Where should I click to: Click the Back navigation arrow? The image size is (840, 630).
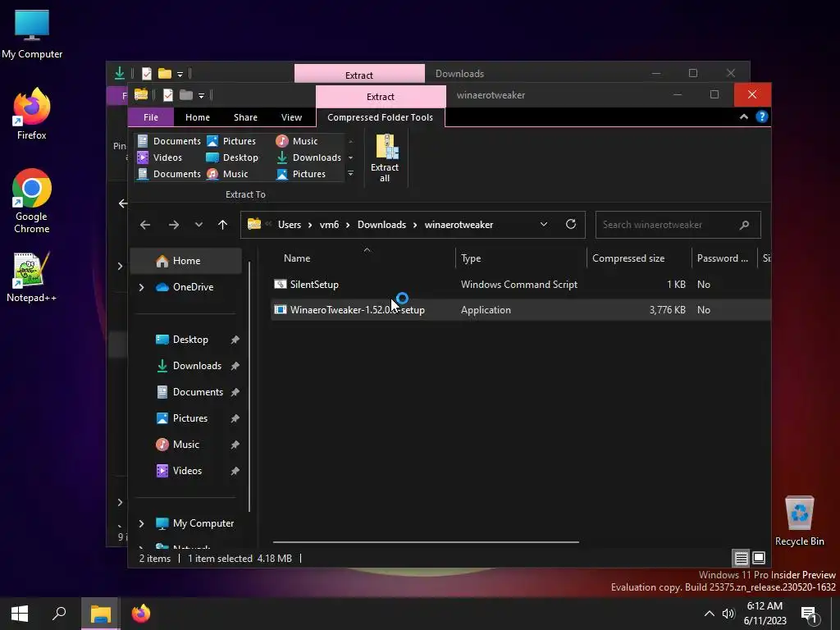145,225
